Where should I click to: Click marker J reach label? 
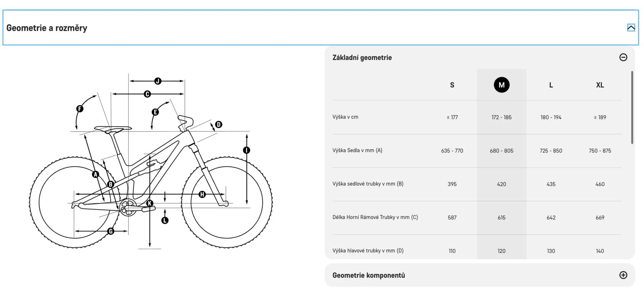[x=158, y=81]
